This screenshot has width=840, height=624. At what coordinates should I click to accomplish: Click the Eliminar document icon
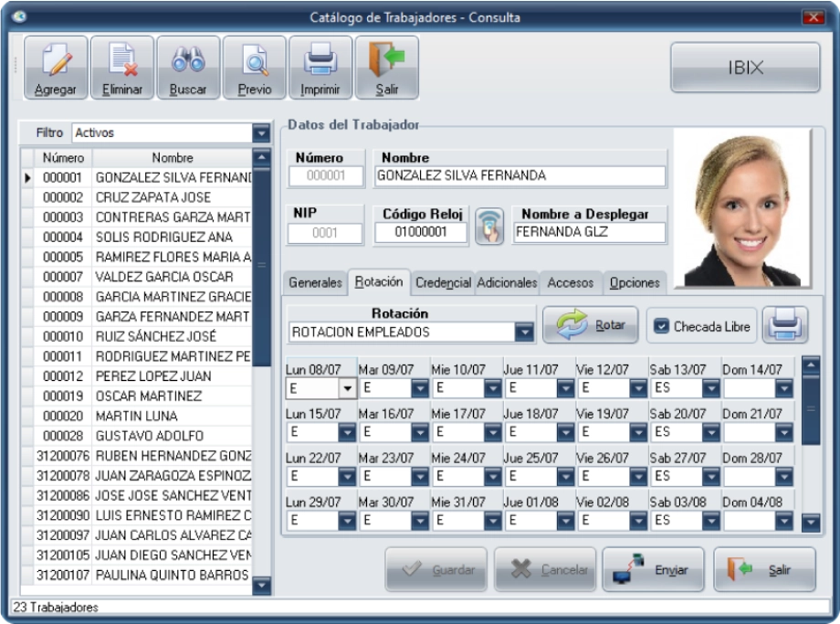click(121, 68)
